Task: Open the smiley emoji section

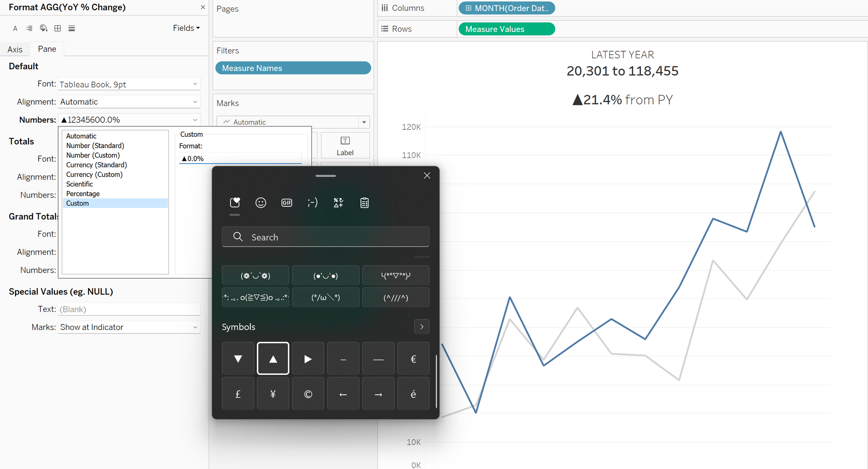Action: [261, 203]
